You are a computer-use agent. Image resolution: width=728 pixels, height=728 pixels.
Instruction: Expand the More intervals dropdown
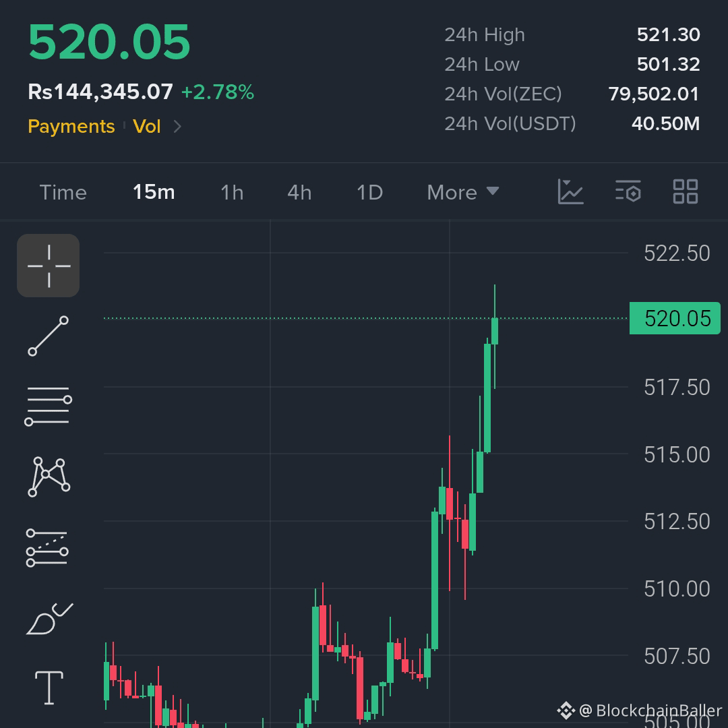click(x=463, y=192)
